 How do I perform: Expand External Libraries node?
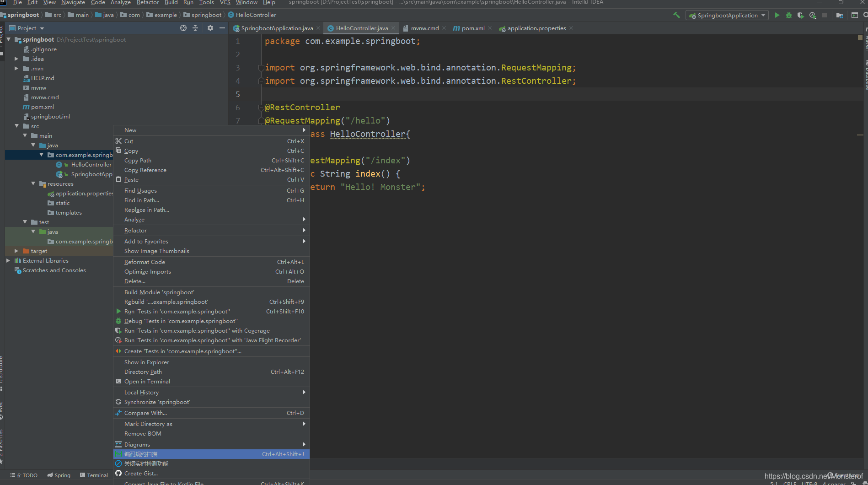tap(8, 260)
